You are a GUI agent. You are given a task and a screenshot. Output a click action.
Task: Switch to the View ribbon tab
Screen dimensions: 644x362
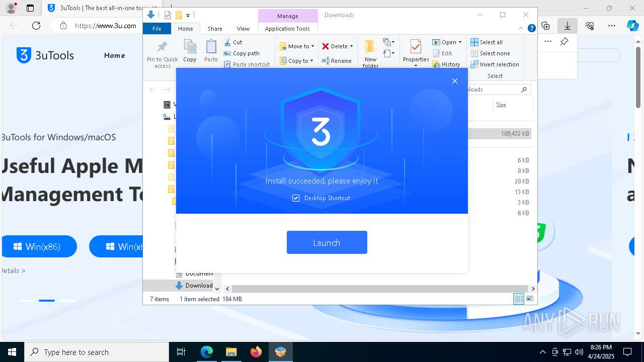[243, 29]
